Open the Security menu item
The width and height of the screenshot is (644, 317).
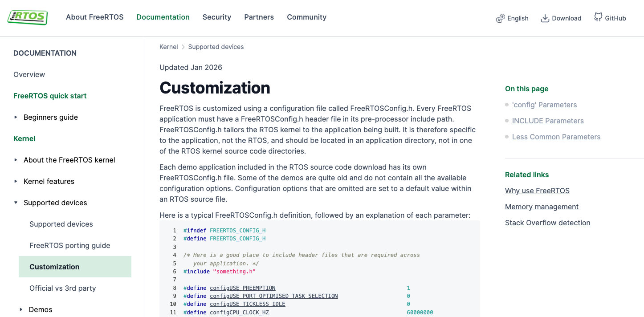click(x=217, y=17)
